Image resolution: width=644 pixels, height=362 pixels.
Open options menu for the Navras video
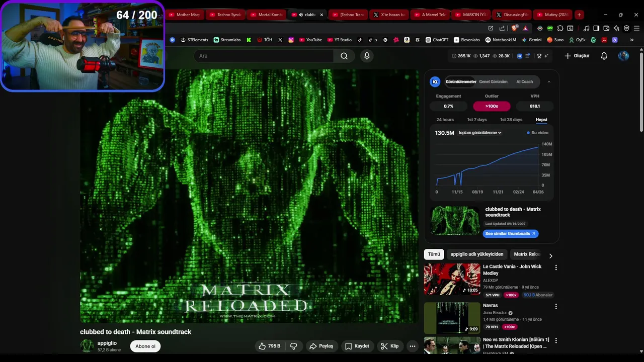pyautogui.click(x=556, y=306)
